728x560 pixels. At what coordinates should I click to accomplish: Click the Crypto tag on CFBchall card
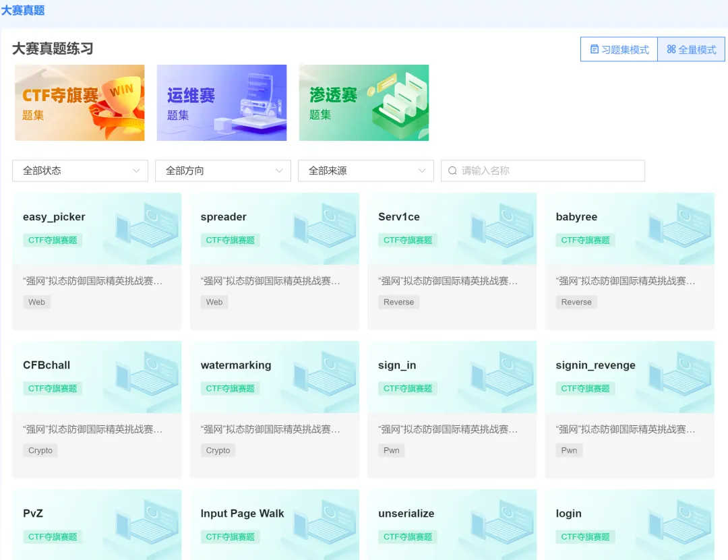pos(40,450)
